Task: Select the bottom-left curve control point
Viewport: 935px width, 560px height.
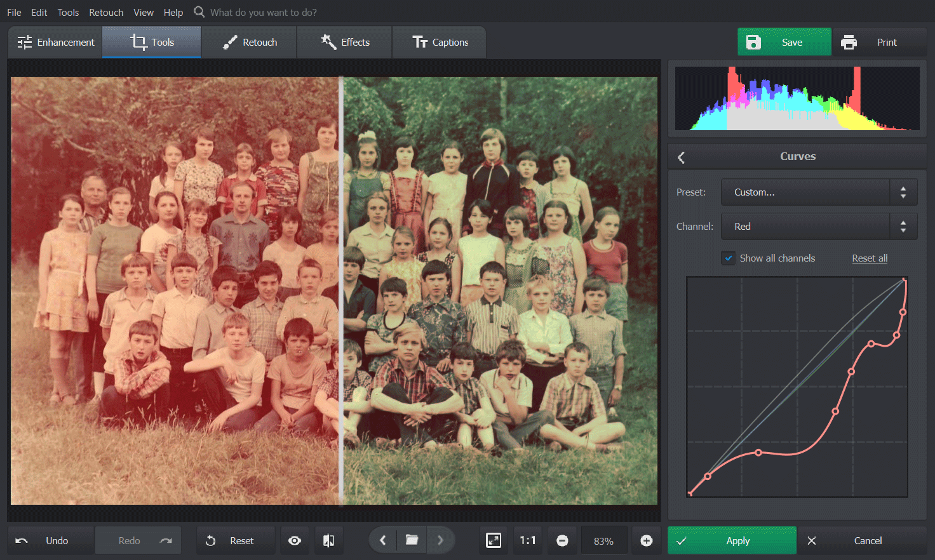Action: [690, 493]
